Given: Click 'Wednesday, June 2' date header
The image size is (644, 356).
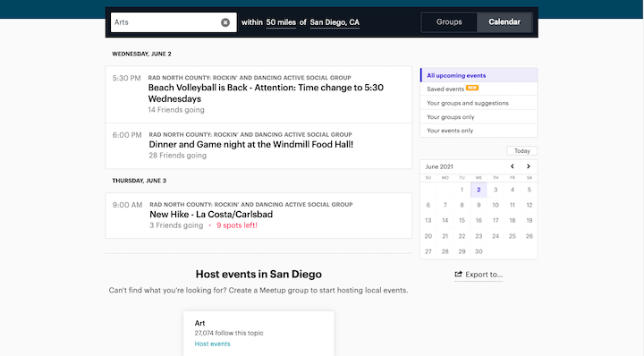Looking at the screenshot, I should coord(141,54).
